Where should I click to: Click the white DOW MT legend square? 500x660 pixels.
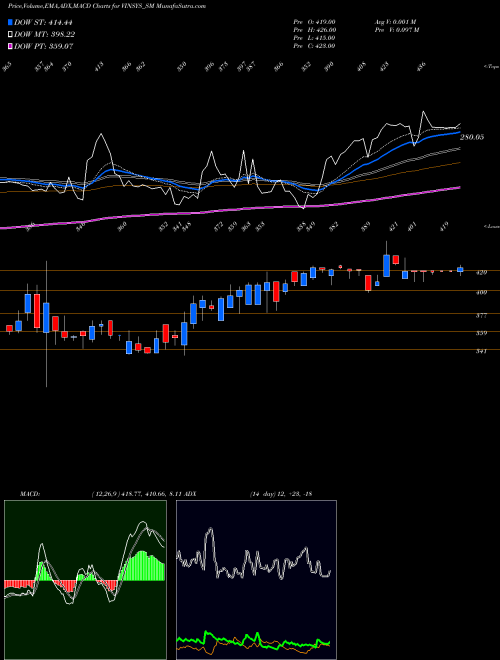tap(10, 34)
